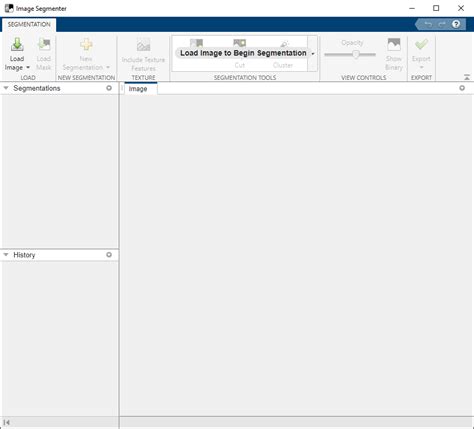Viewport: 474px width, 429px height.
Task: Select the SEGMENTATION ribbon tab
Action: [29, 24]
